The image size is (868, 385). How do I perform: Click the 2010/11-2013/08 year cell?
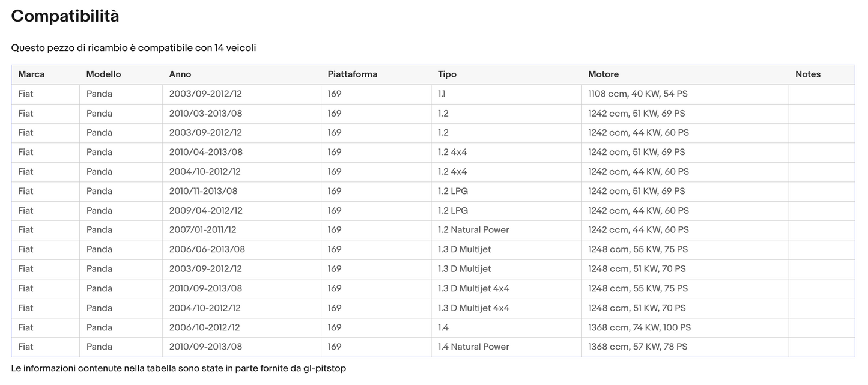click(x=203, y=191)
